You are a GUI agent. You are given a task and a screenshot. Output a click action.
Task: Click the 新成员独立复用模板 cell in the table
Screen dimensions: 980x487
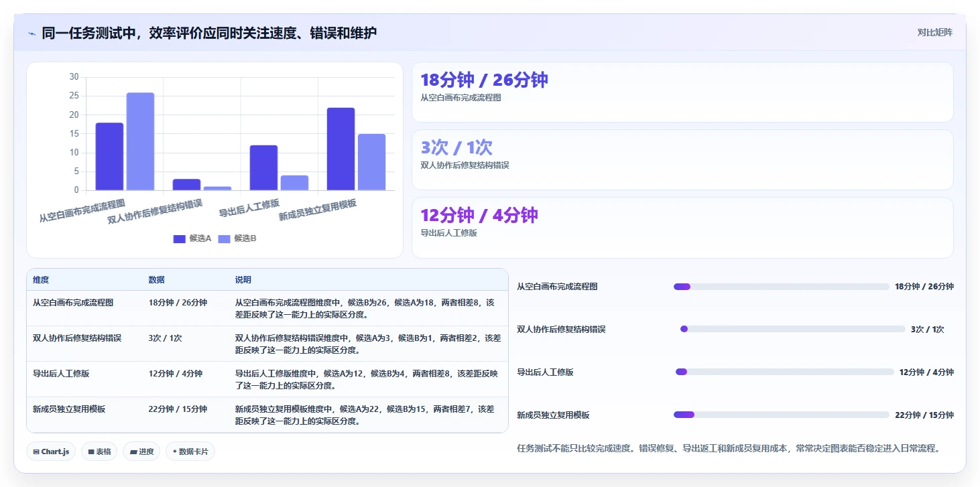pos(69,409)
